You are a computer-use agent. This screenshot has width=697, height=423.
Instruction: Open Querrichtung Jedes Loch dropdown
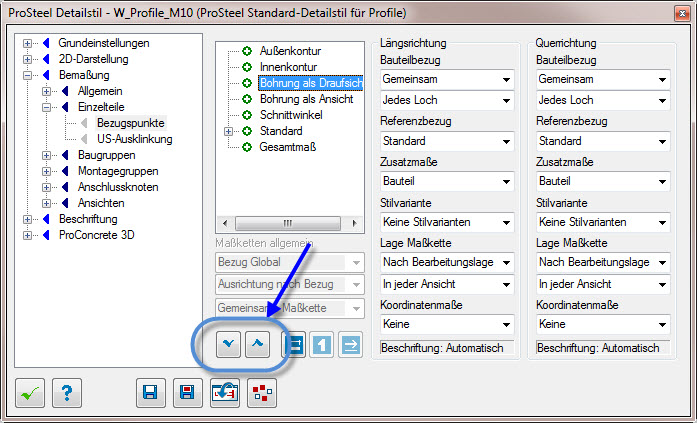click(603, 100)
